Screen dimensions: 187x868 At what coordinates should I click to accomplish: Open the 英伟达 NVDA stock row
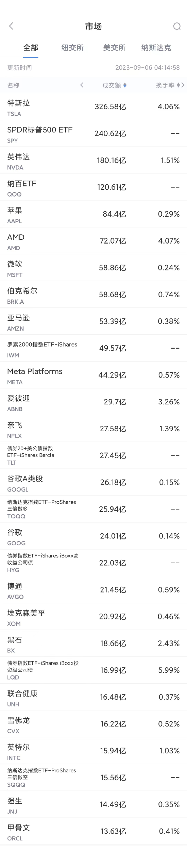click(x=93, y=161)
